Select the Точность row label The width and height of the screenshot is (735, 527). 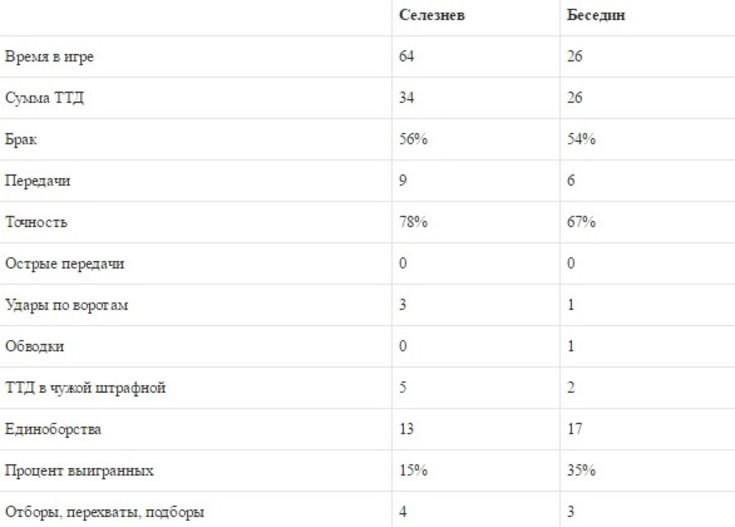click(x=36, y=222)
